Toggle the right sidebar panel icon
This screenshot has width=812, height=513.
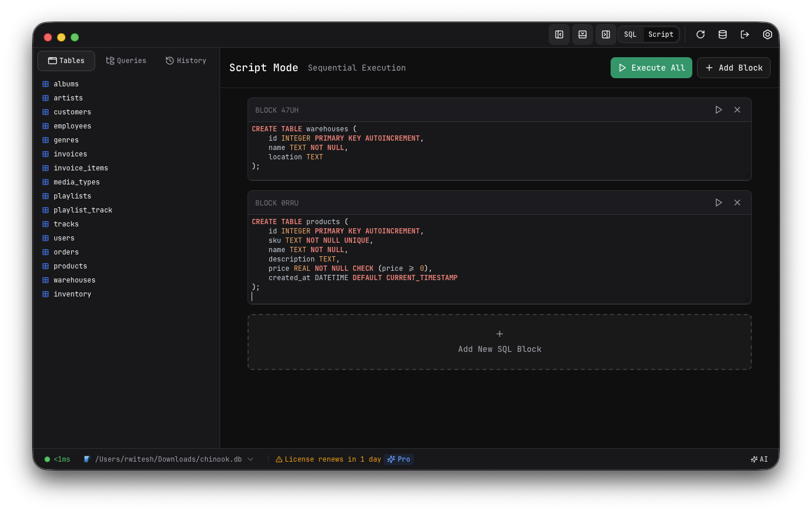tap(605, 34)
